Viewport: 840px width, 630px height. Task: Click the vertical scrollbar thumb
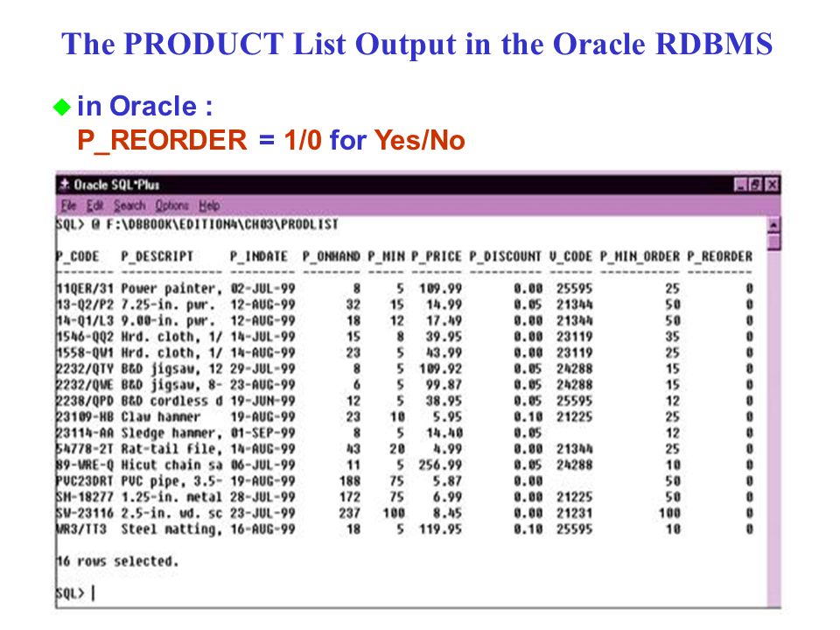[773, 241]
